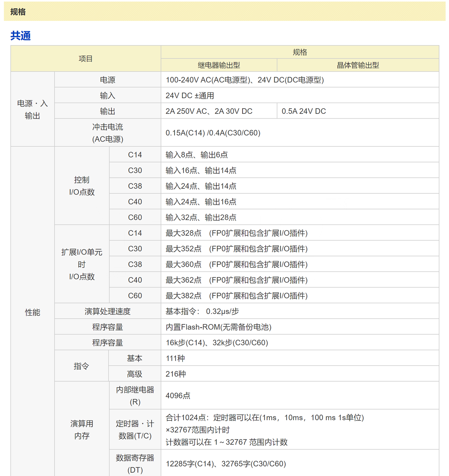The height and width of the screenshot is (476, 449).
Task: Select the 12285字(C14)、32765字(C30/C60) value
Action: coord(300,463)
